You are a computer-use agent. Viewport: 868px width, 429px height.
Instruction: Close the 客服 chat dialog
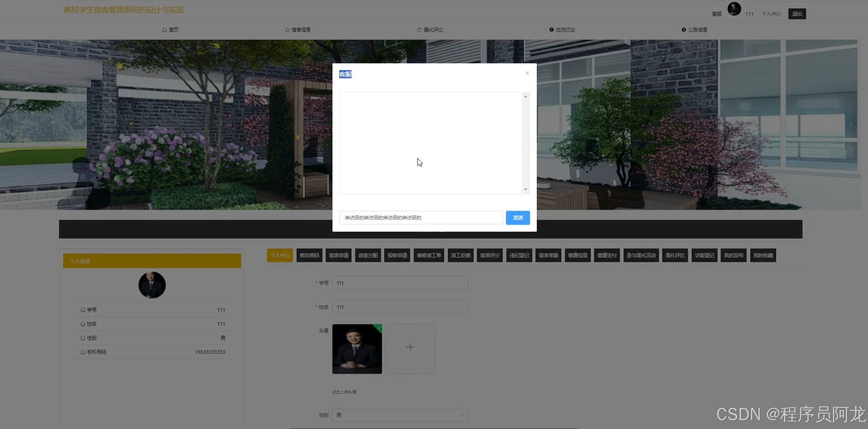tap(527, 73)
